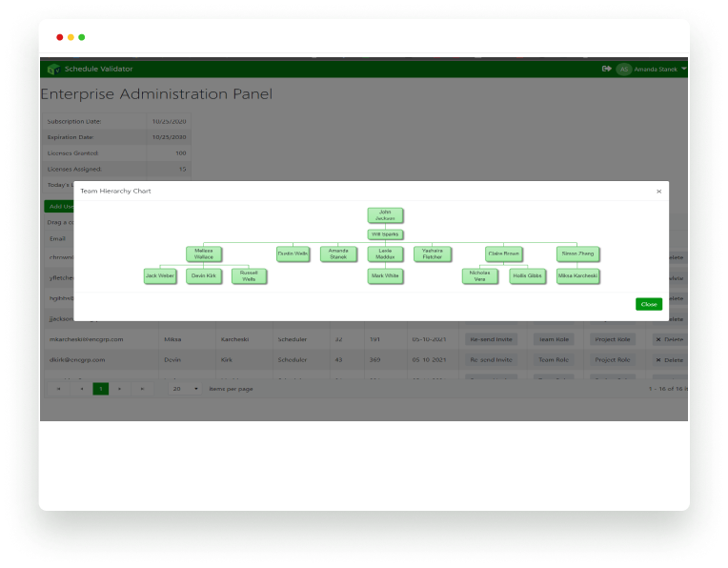Go to the last page of results
The image size is (728, 568).
click(142, 389)
